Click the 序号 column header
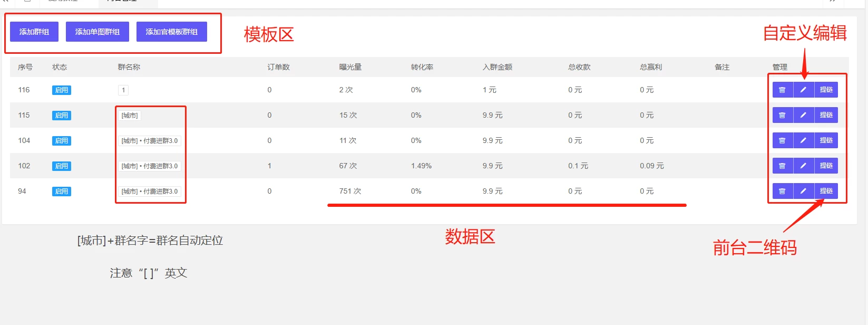The width and height of the screenshot is (868, 325). coord(25,67)
